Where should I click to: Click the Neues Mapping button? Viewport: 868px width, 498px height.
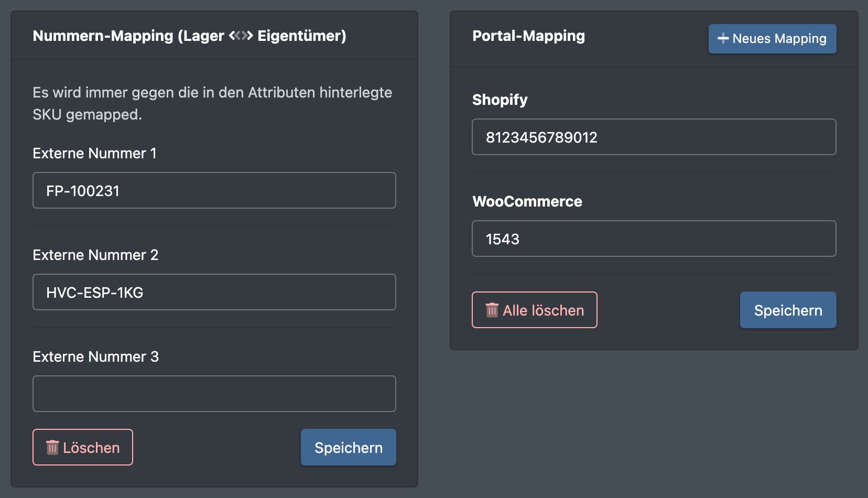click(x=772, y=39)
